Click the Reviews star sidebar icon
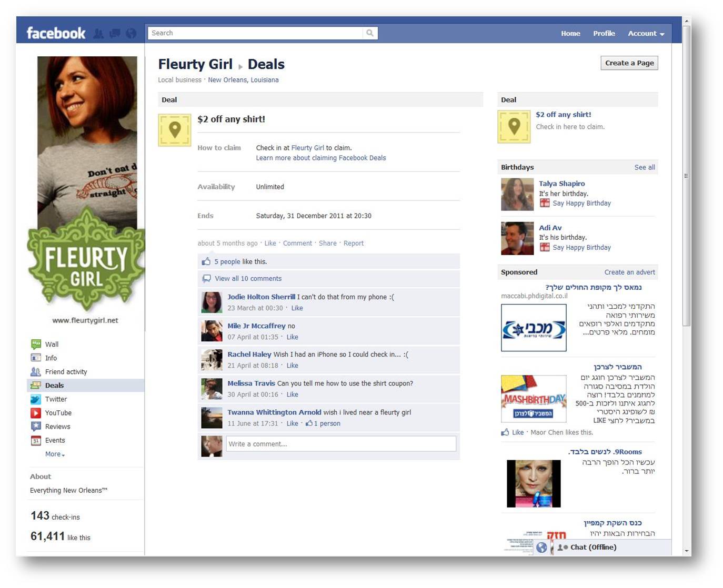 36,427
